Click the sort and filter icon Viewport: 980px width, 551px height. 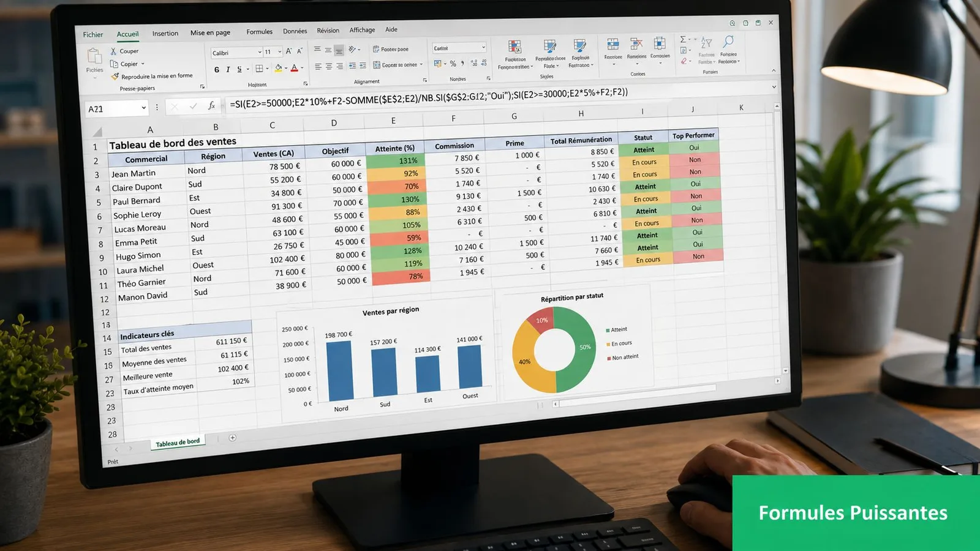[x=706, y=42]
